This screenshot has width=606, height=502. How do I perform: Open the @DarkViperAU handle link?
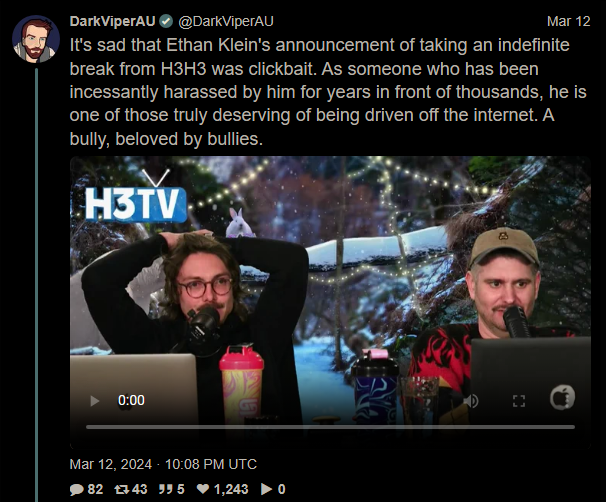[226, 21]
